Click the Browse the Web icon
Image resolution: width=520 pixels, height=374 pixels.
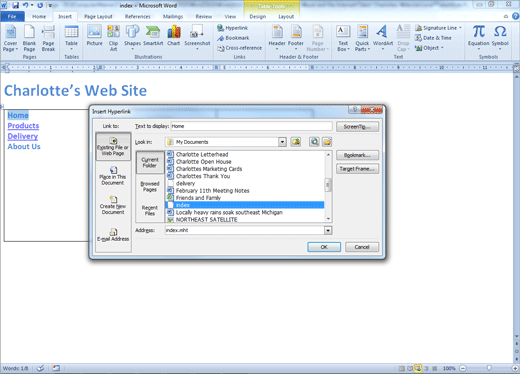pyautogui.click(x=314, y=142)
